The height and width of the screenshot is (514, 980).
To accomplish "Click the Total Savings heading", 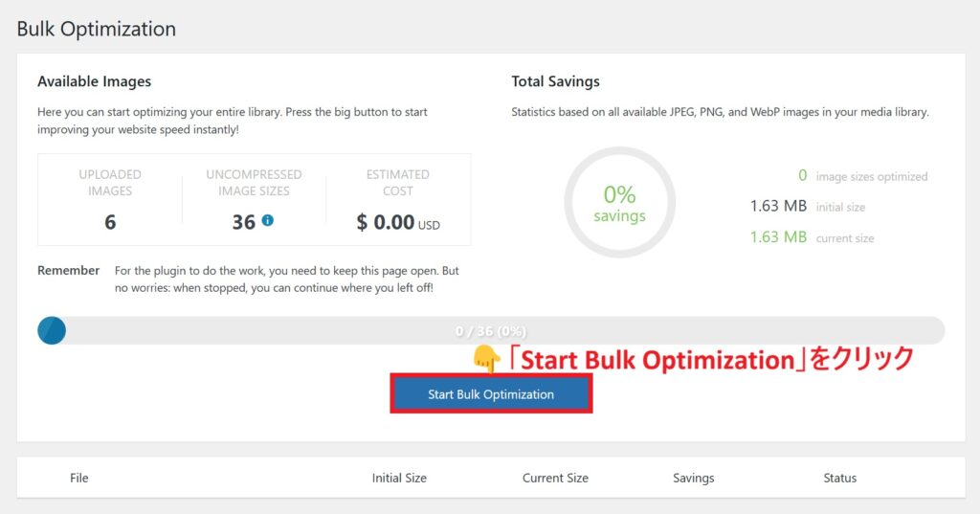I will tap(556, 81).
